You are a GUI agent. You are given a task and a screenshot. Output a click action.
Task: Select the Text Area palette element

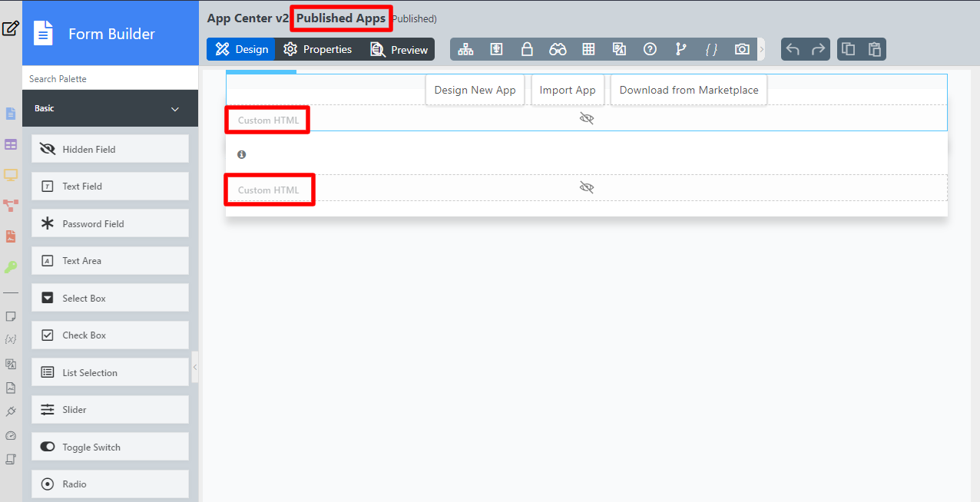(110, 260)
